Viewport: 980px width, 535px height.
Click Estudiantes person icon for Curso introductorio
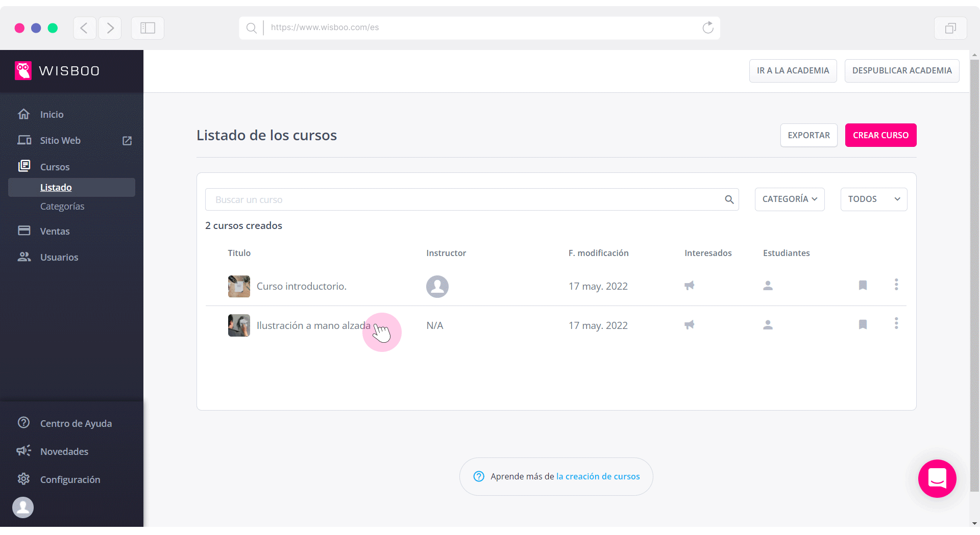tap(768, 286)
